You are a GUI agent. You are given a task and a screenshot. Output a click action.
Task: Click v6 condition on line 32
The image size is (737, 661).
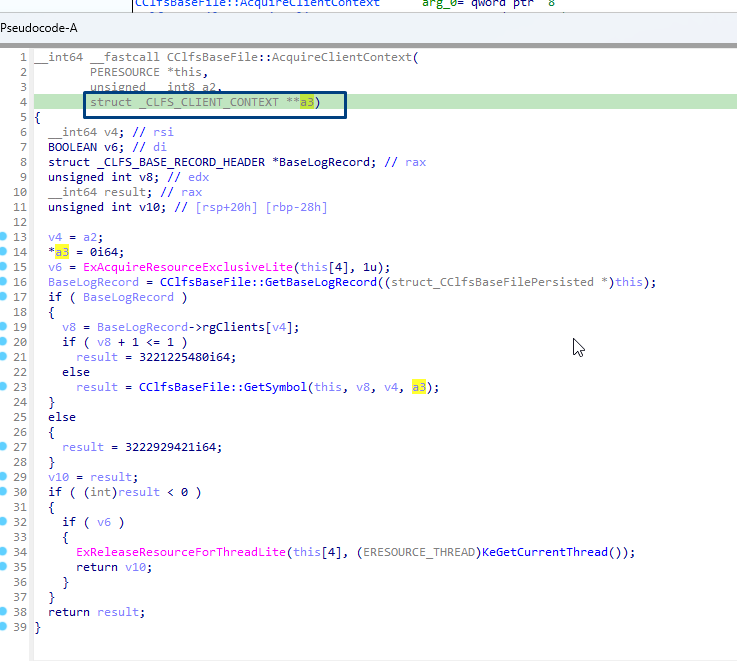coord(104,522)
